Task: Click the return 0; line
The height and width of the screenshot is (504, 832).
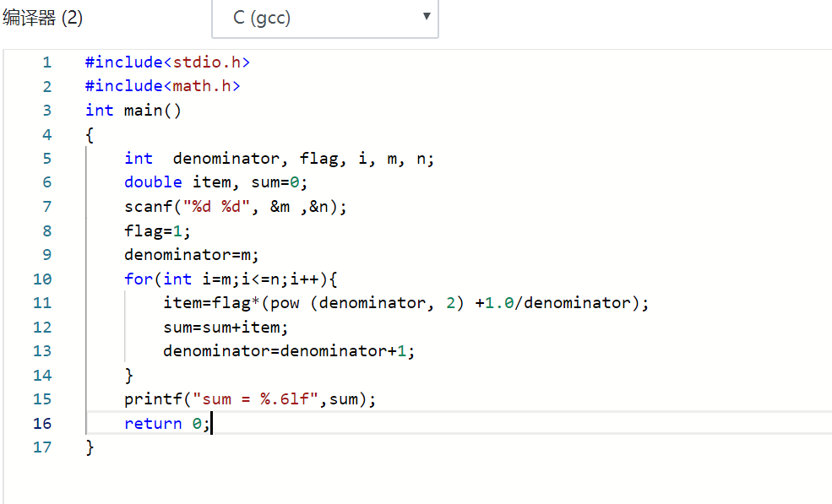Action: point(167,423)
